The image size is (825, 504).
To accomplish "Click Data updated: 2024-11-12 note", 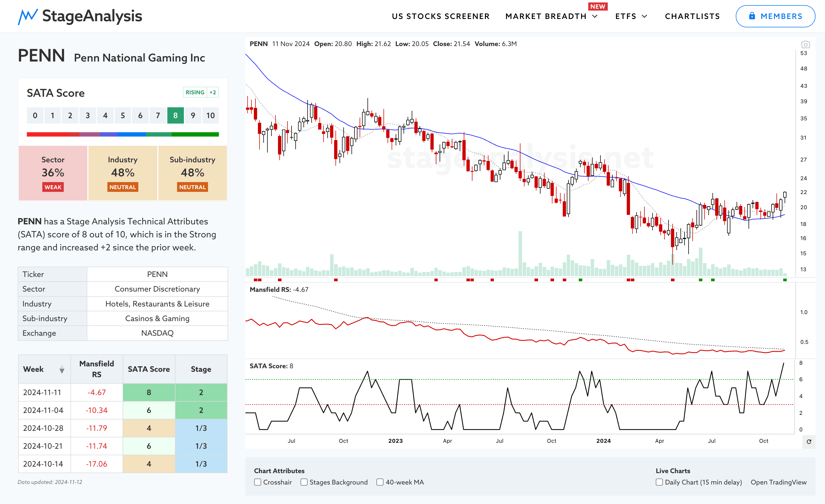I will 50,482.
